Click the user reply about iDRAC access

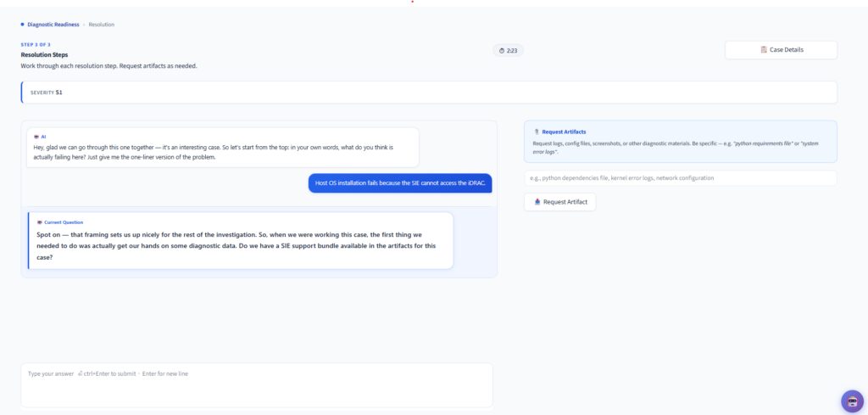pos(400,182)
